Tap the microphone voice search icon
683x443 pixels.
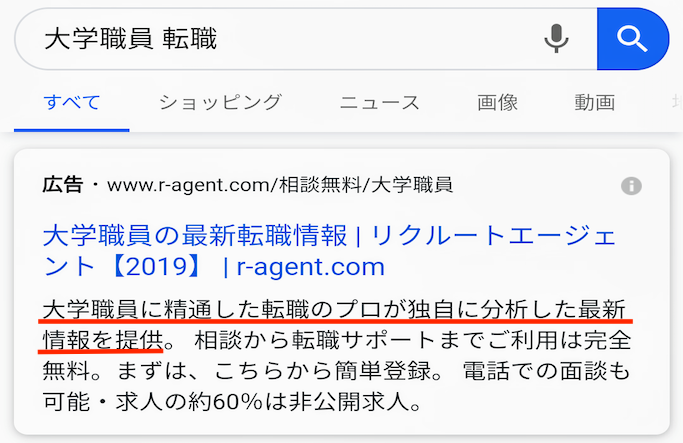pyautogui.click(x=556, y=39)
